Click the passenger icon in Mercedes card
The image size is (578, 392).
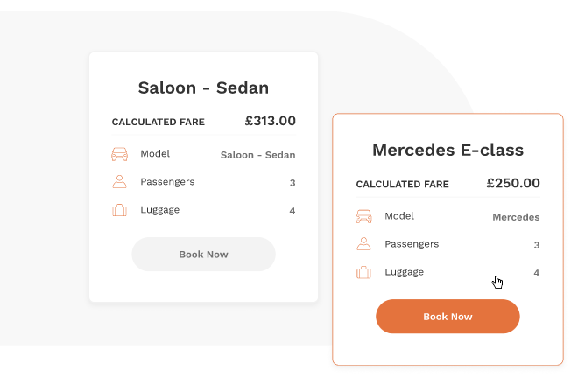click(x=363, y=244)
